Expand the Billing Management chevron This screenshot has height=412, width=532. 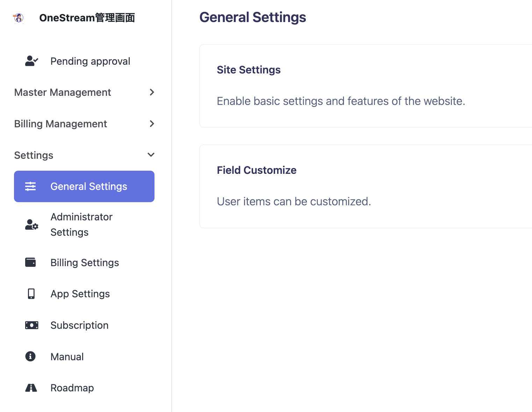(152, 124)
